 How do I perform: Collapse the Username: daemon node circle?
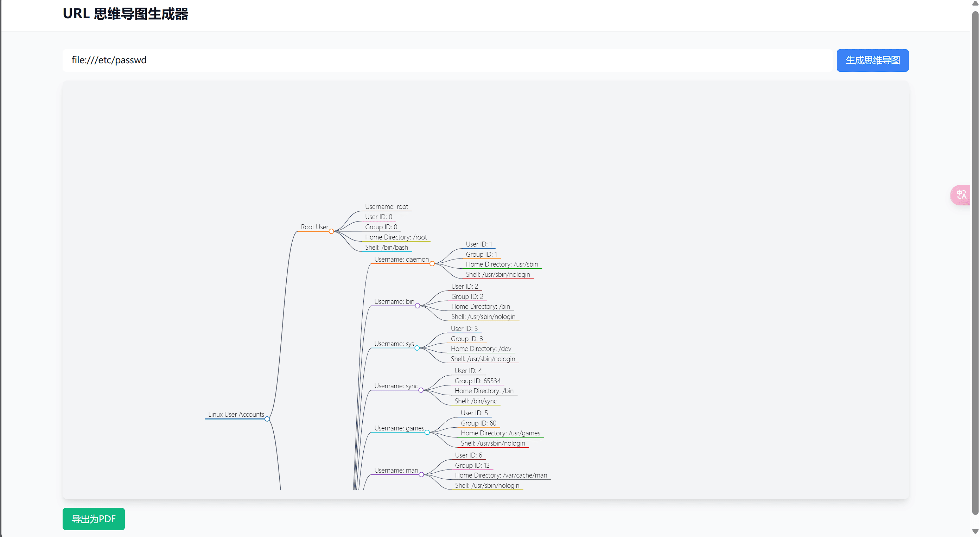[x=432, y=263]
